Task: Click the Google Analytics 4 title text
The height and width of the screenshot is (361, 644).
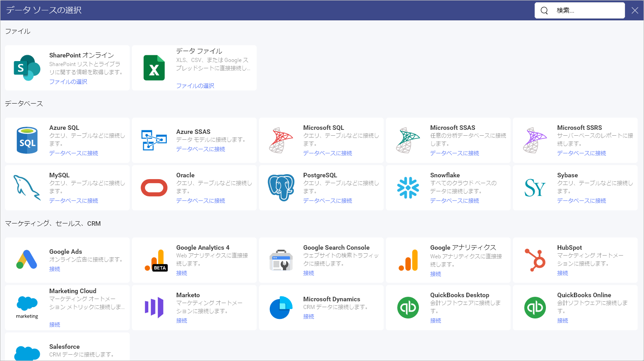Action: 203,248
